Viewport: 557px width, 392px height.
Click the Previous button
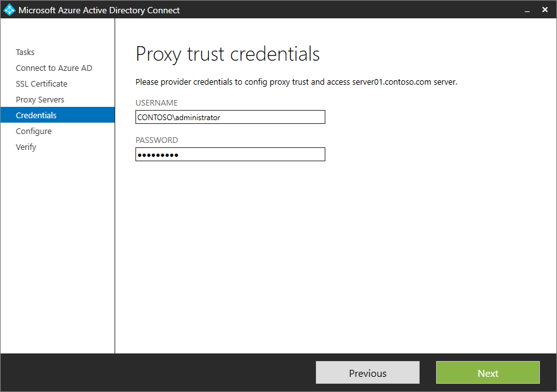(x=367, y=372)
